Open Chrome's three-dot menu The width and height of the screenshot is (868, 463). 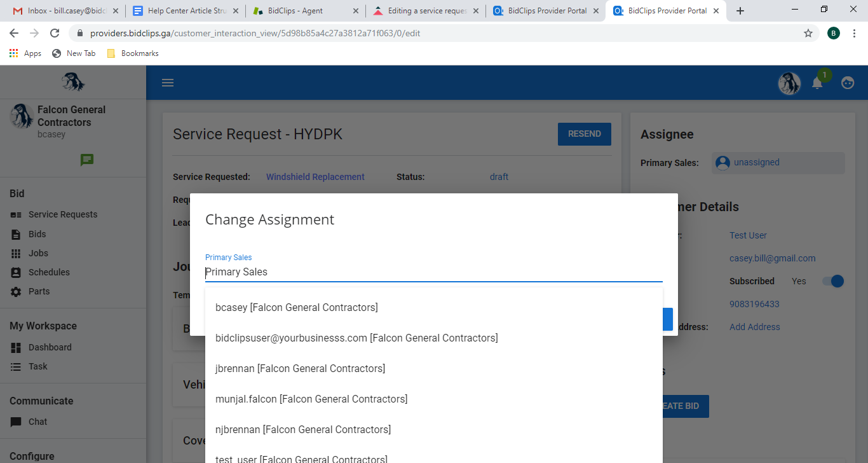click(855, 33)
